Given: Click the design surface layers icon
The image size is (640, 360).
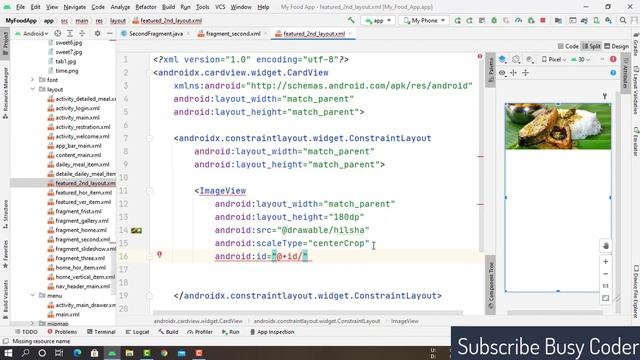Looking at the screenshot, I should 502,60.
